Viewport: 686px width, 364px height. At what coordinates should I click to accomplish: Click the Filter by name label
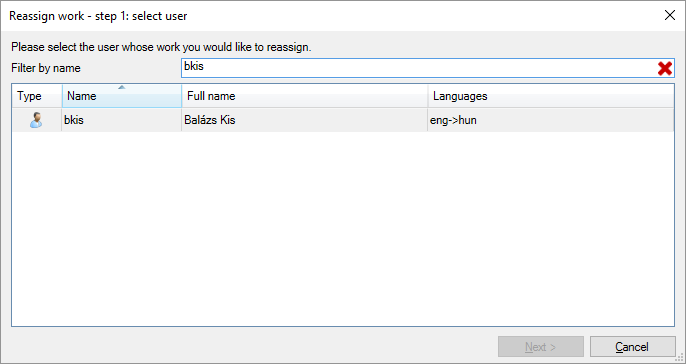click(46, 68)
